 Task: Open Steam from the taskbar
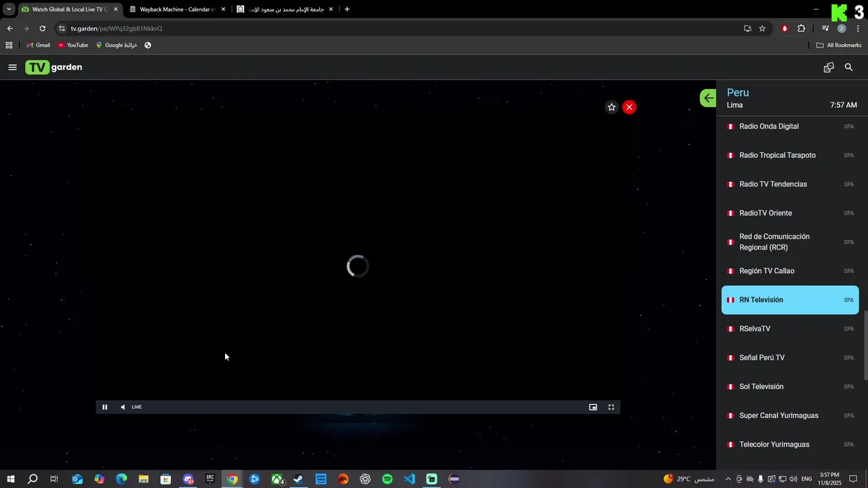pos(298,479)
